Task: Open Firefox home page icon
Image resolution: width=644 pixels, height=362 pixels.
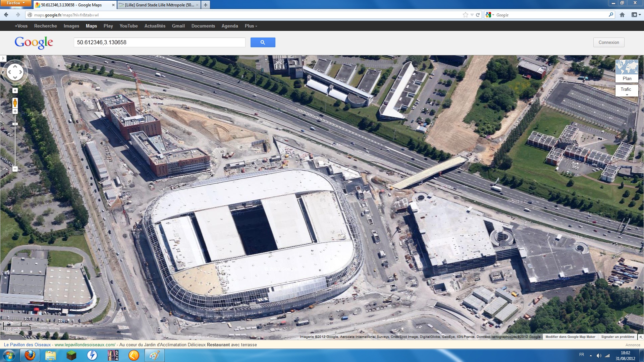Action: (622, 15)
